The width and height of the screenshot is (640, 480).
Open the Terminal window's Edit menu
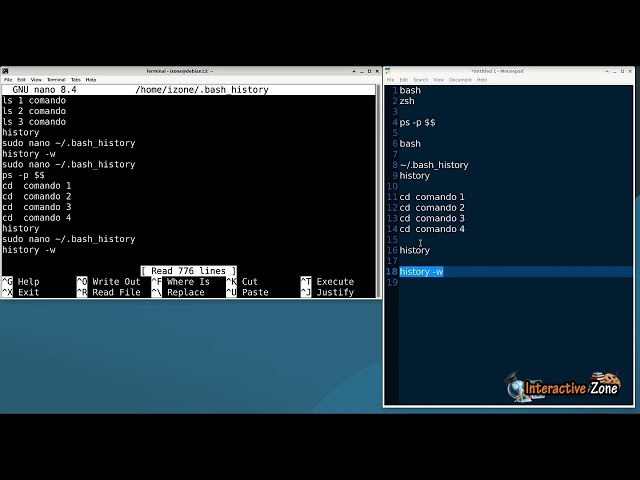(x=21, y=80)
